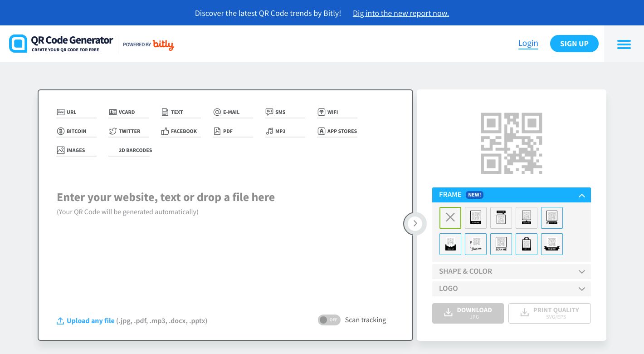
Task: Choose the ribbon banner SCAN ME frame
Action: 552,244
